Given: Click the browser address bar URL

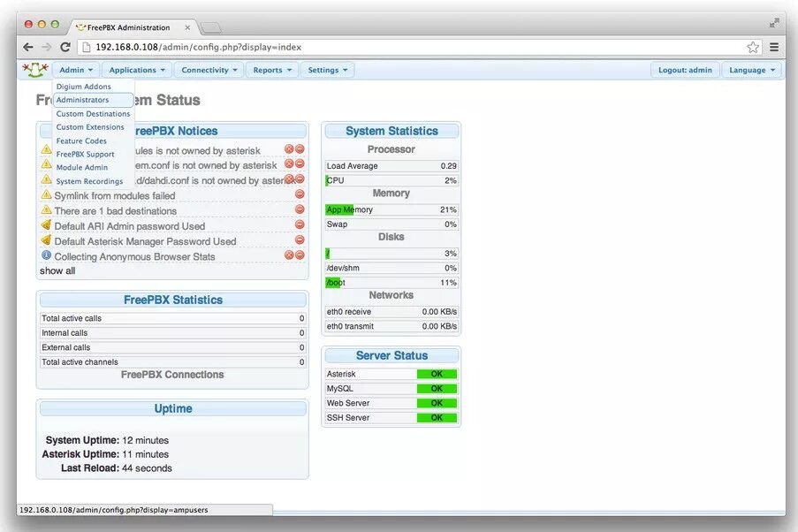Looking at the screenshot, I should coord(199,47).
